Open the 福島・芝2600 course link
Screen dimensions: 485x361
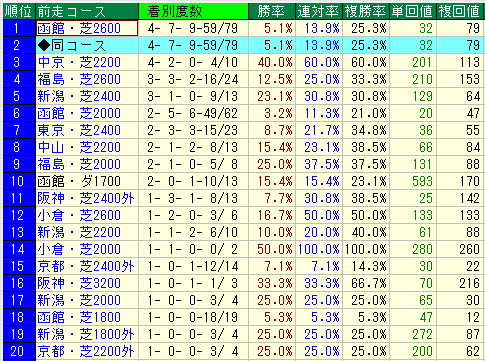tap(79, 79)
